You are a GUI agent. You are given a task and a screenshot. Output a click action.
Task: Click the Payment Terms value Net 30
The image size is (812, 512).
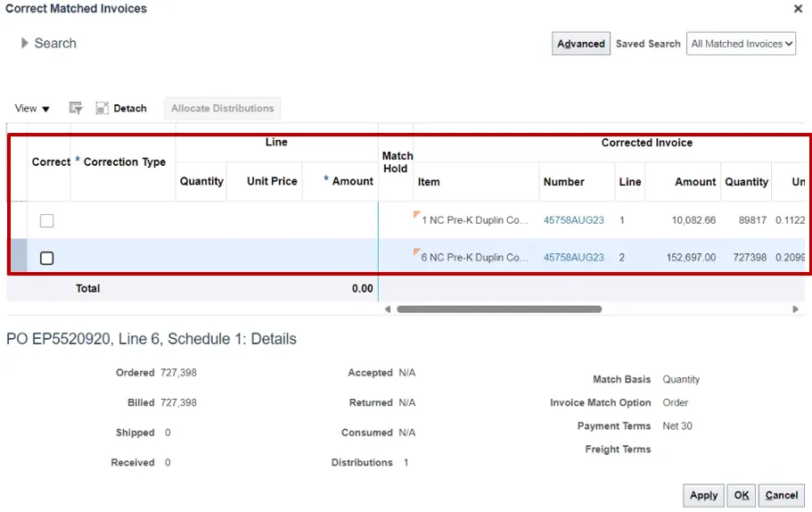coord(677,426)
